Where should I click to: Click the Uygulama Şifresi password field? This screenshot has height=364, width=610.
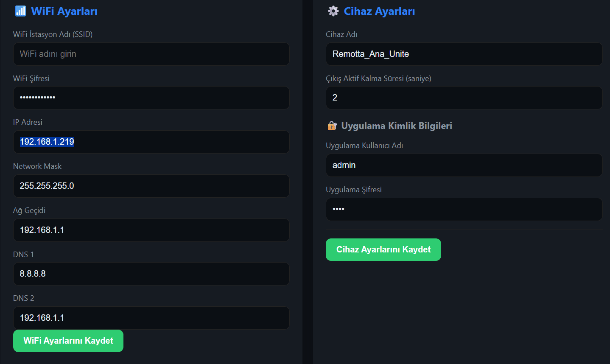[464, 209]
